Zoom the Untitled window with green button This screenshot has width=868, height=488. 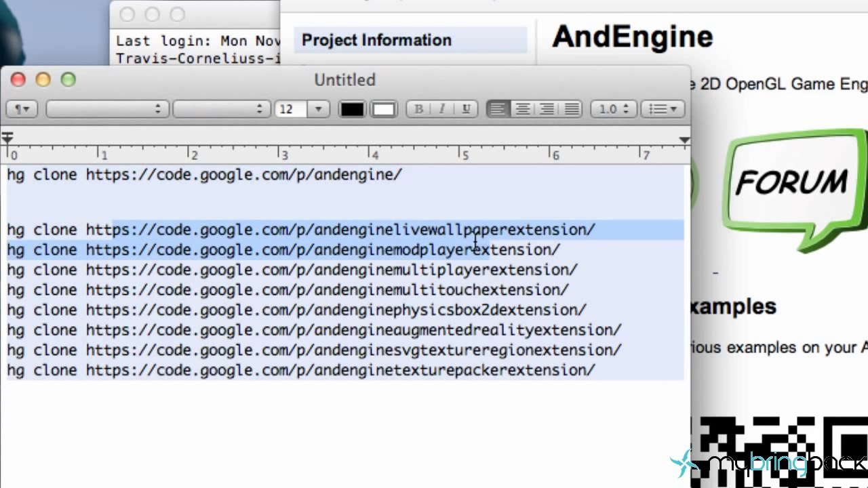(68, 80)
